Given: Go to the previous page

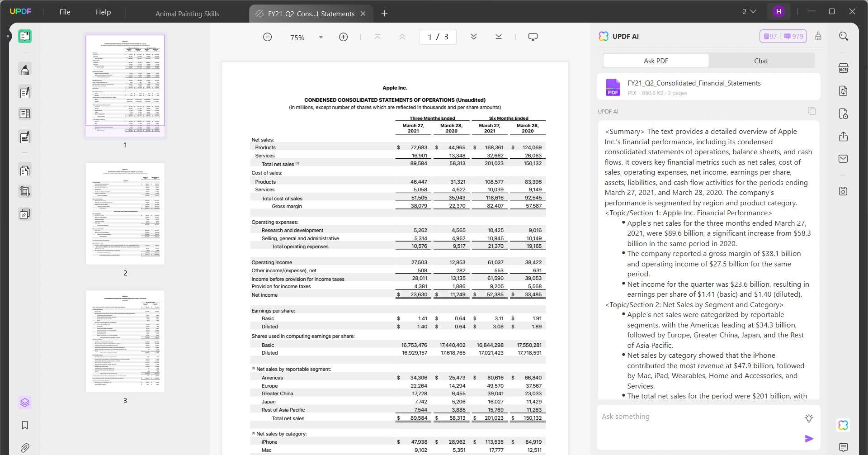Looking at the screenshot, I should tap(402, 37).
